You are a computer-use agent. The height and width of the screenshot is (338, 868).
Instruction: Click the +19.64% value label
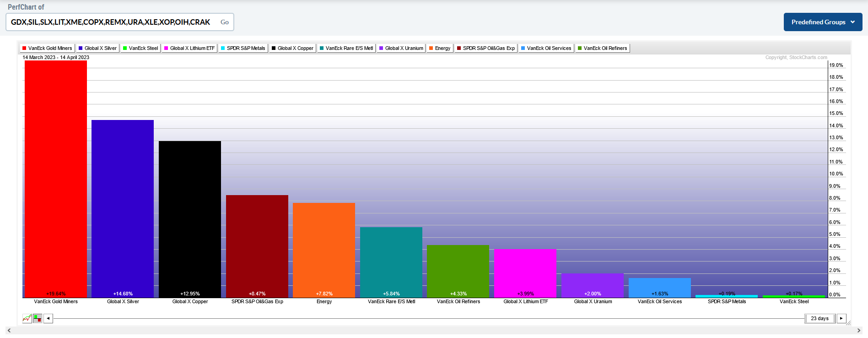point(56,294)
